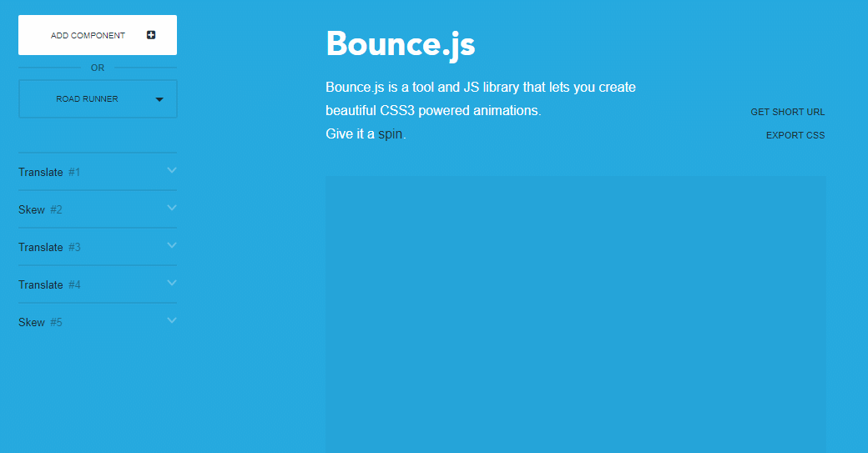This screenshot has height=453, width=868.
Task: Follow the "spin" link in the description
Action: point(390,134)
